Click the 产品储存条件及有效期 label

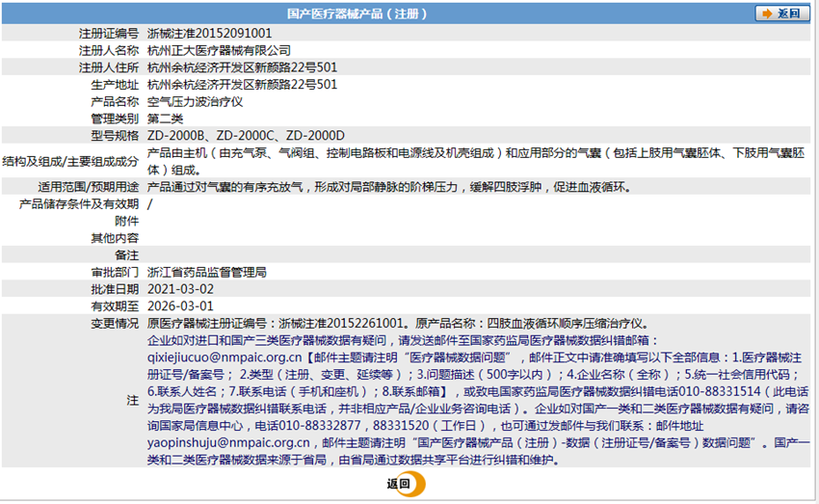click(79, 204)
